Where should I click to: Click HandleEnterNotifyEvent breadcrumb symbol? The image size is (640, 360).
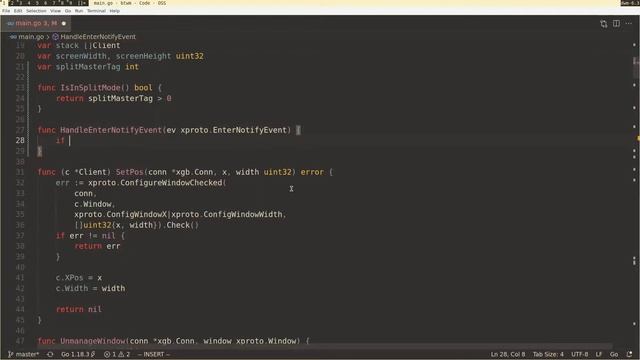[x=98, y=37]
